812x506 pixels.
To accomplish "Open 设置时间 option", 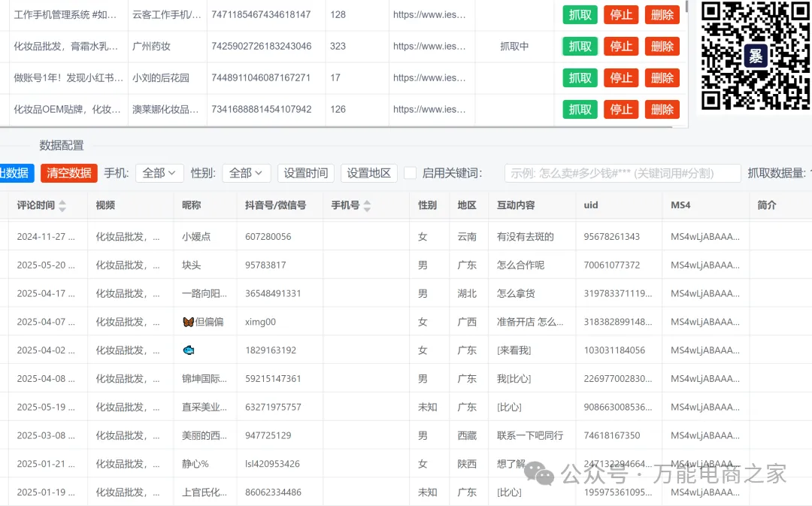I will pyautogui.click(x=305, y=173).
